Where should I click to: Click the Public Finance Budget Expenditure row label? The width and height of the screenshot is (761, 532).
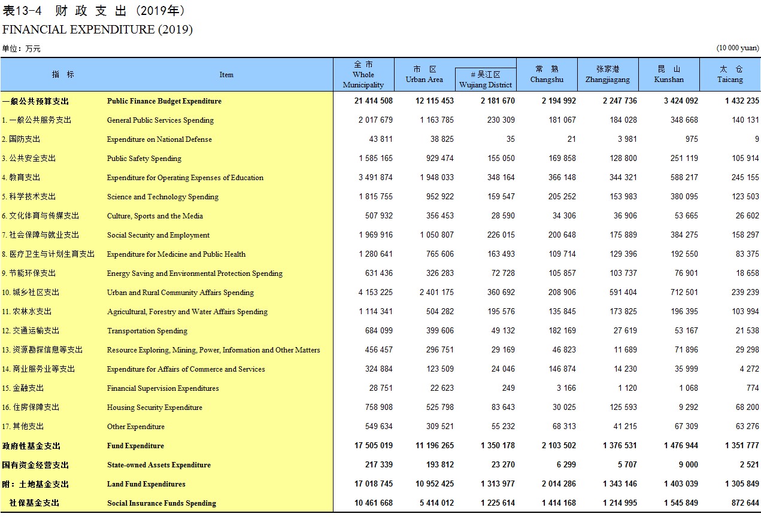point(164,101)
